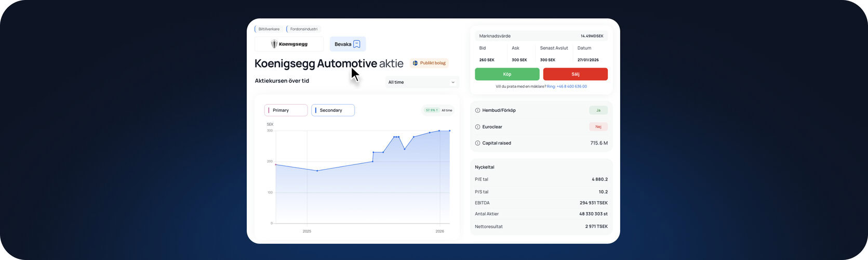Image resolution: width=868 pixels, height=260 pixels.
Task: Click the 57.9% change badge
Action: [x=431, y=110]
